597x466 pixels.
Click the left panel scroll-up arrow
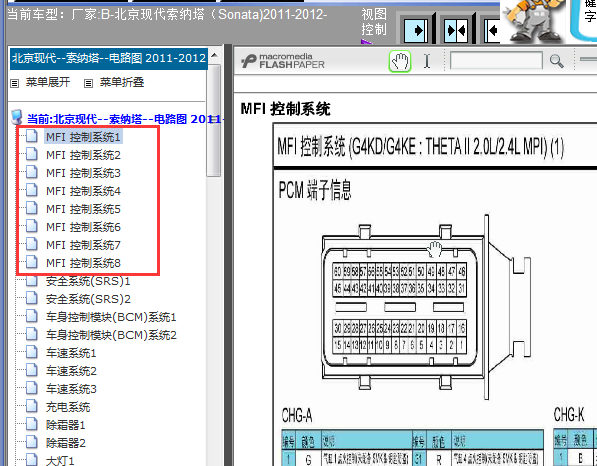pyautogui.click(x=214, y=56)
